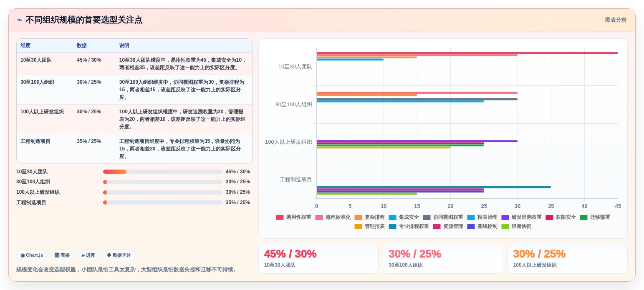Image resolution: width=644 pixels, height=290 pixels.
Task: Hide the 专业排程权重 dataset via legend
Action: (409, 227)
